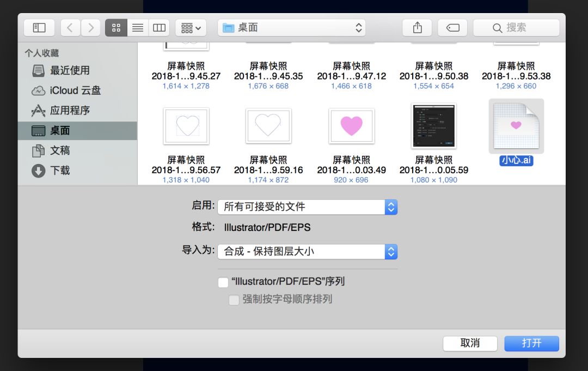
Task: Click the 最近使用 sidebar icon
Action: [x=38, y=70]
